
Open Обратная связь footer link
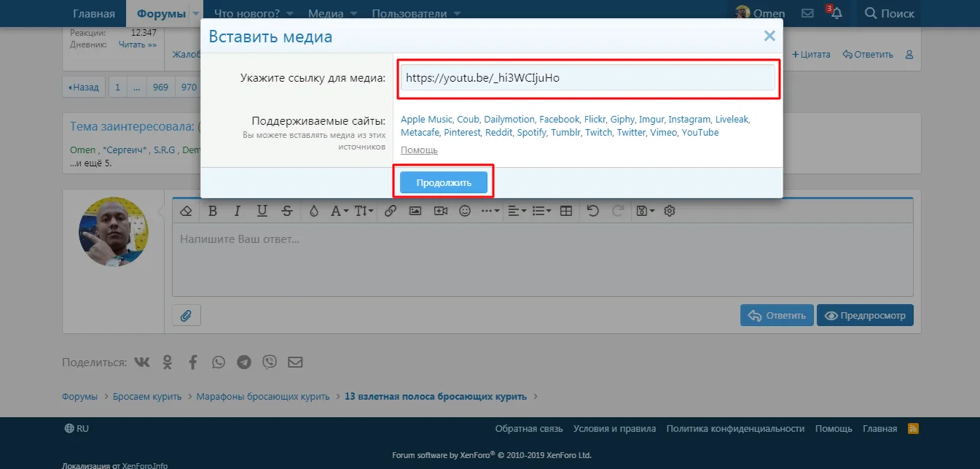529,429
